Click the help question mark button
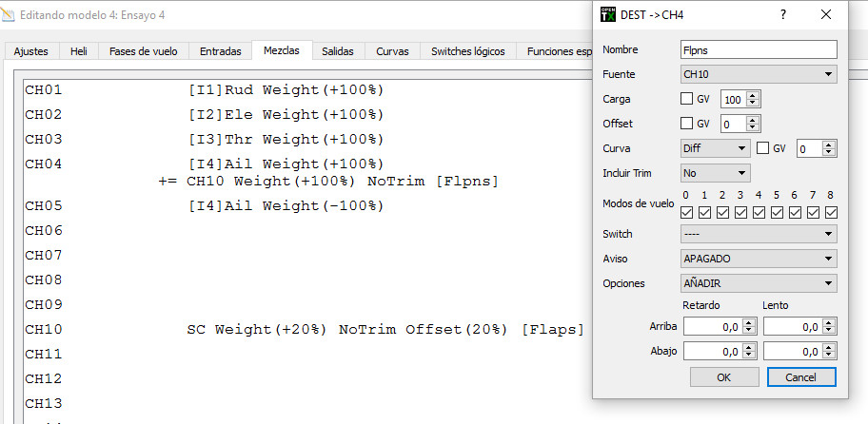 point(783,14)
